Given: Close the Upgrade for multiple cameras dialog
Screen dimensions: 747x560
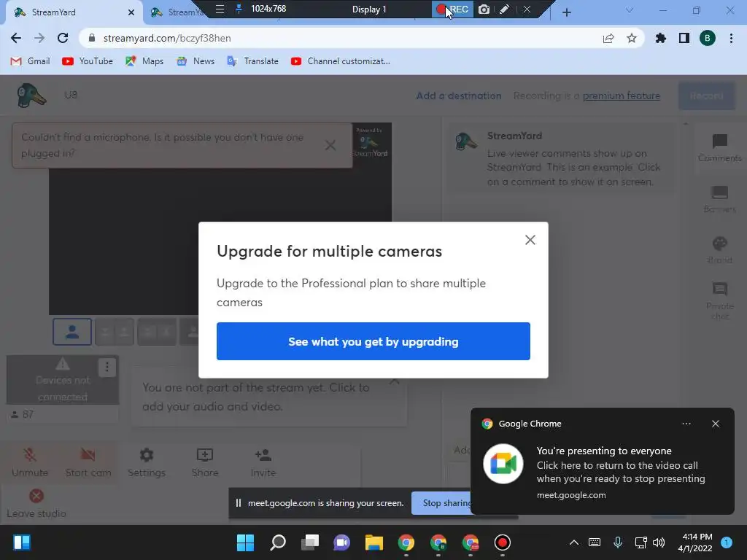Looking at the screenshot, I should tap(530, 240).
